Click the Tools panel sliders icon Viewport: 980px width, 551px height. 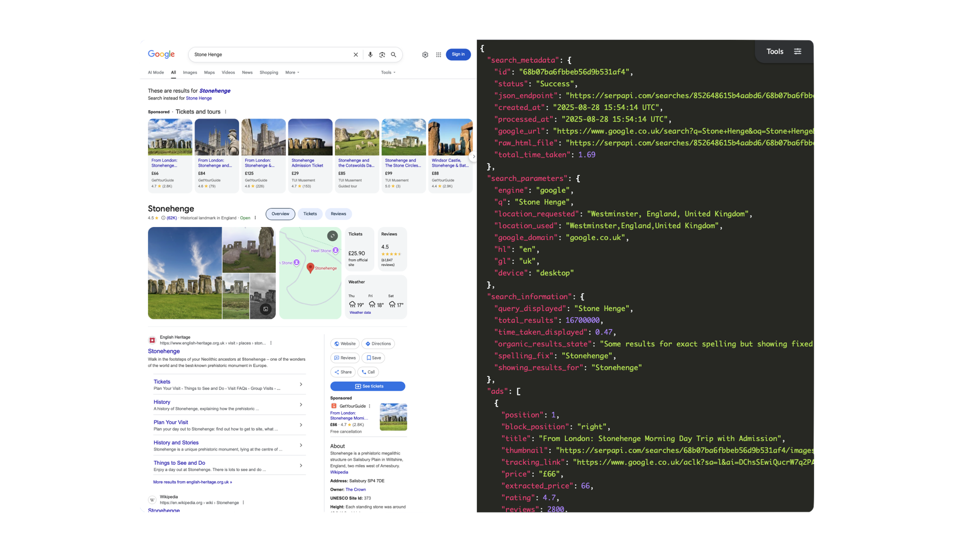point(797,52)
